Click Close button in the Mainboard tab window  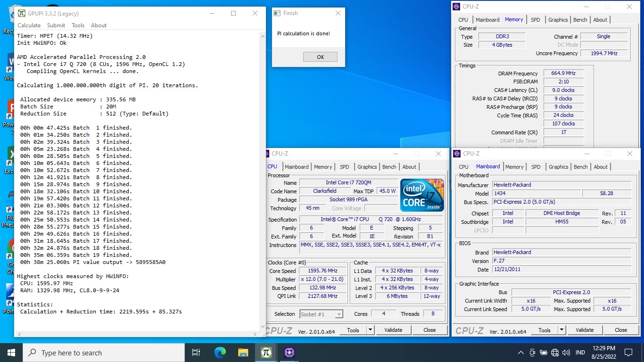621,330
